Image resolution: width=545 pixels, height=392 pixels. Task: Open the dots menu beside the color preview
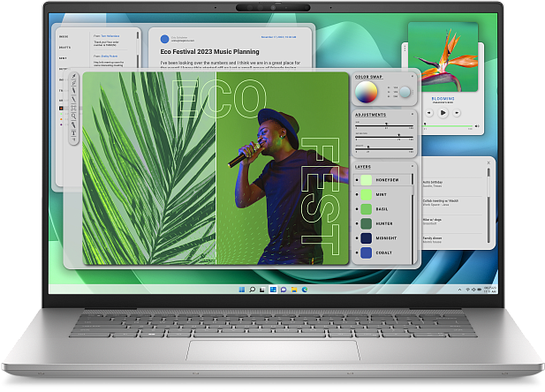pos(413,92)
